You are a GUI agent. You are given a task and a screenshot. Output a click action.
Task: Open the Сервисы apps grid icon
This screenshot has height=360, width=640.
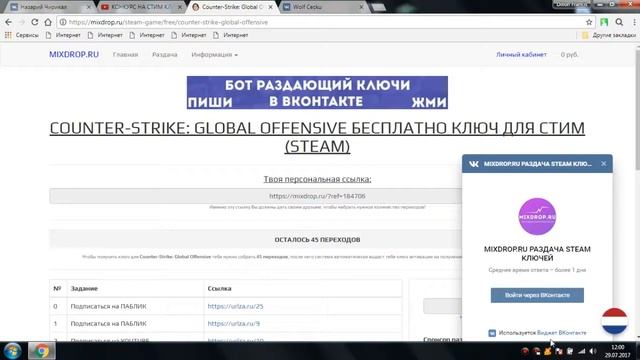point(8,35)
